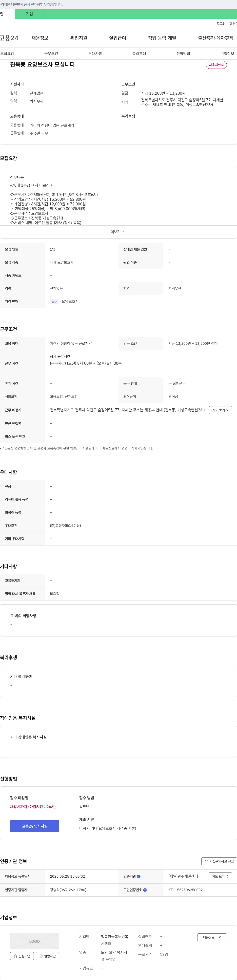Screen dimensions: 237x980
Task: Click the 필수 tag beside 요양보호사
Action: click(54, 302)
